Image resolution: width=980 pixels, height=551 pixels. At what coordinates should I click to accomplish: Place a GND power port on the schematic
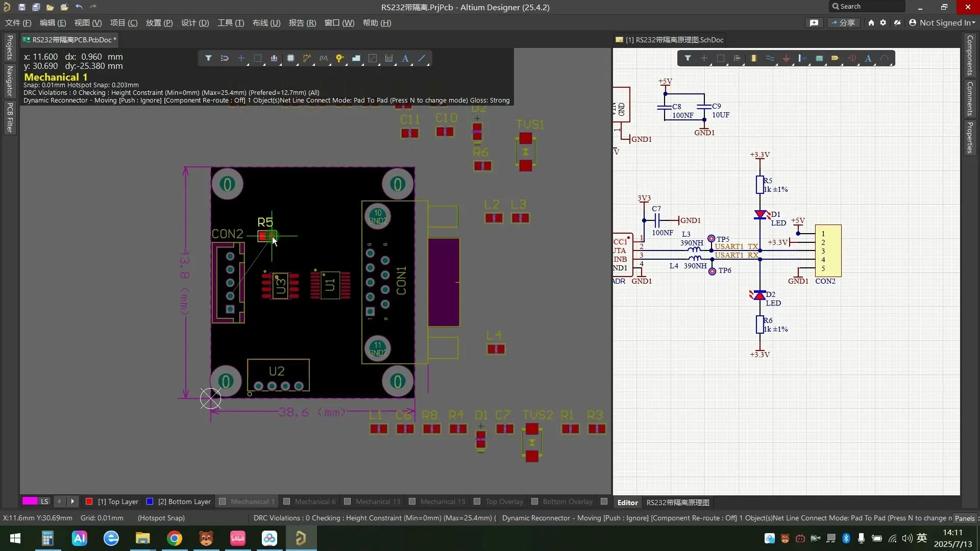coord(787,58)
